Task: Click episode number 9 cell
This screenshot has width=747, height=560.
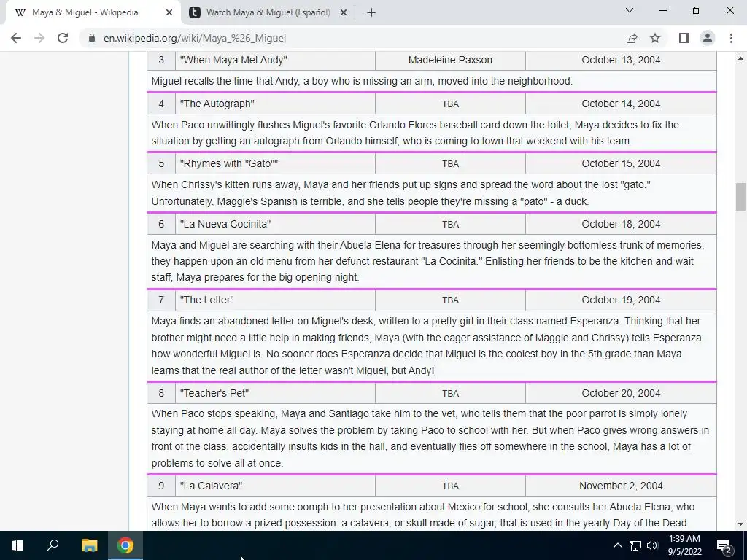Action: click(161, 486)
